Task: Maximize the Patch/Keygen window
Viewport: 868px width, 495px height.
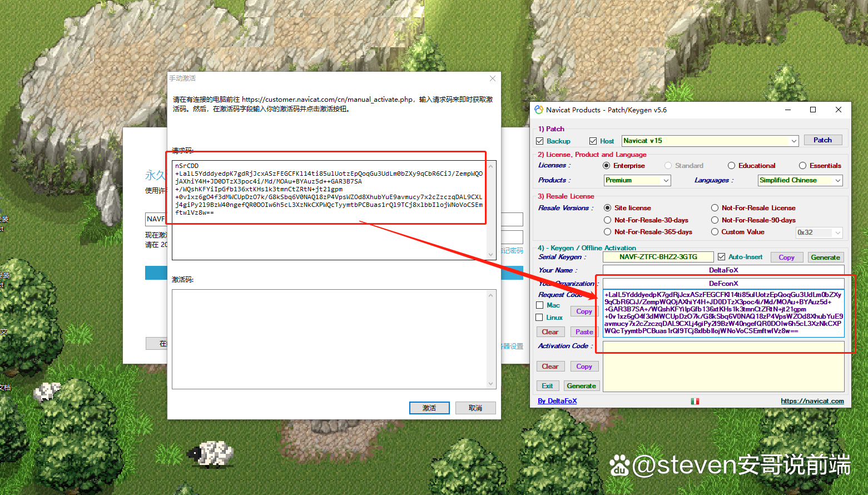Action: point(813,110)
